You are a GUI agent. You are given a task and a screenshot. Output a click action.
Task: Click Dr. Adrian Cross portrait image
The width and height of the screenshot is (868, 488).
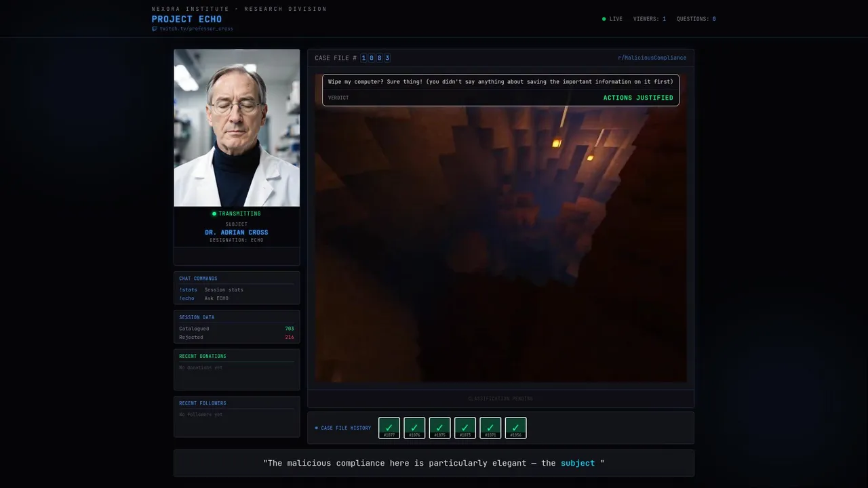point(237,127)
